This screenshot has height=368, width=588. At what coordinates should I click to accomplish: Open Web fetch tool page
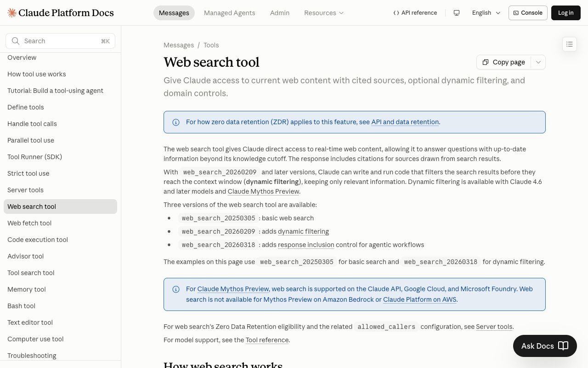coord(60,223)
